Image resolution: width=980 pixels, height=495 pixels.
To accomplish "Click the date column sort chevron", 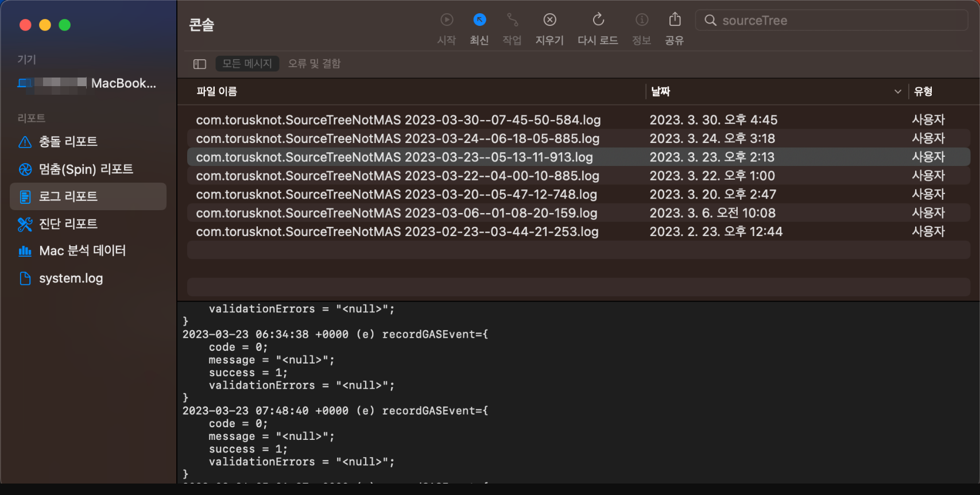I will (898, 92).
